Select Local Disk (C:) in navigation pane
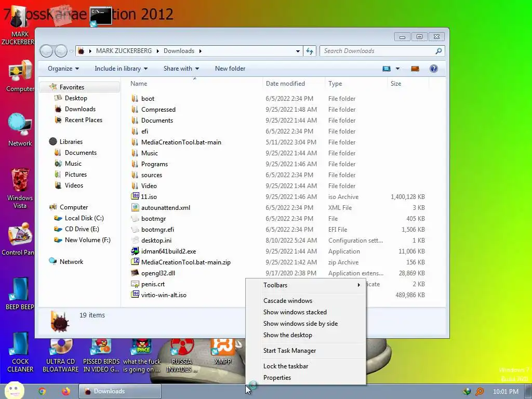The height and width of the screenshot is (399, 532). (x=84, y=218)
